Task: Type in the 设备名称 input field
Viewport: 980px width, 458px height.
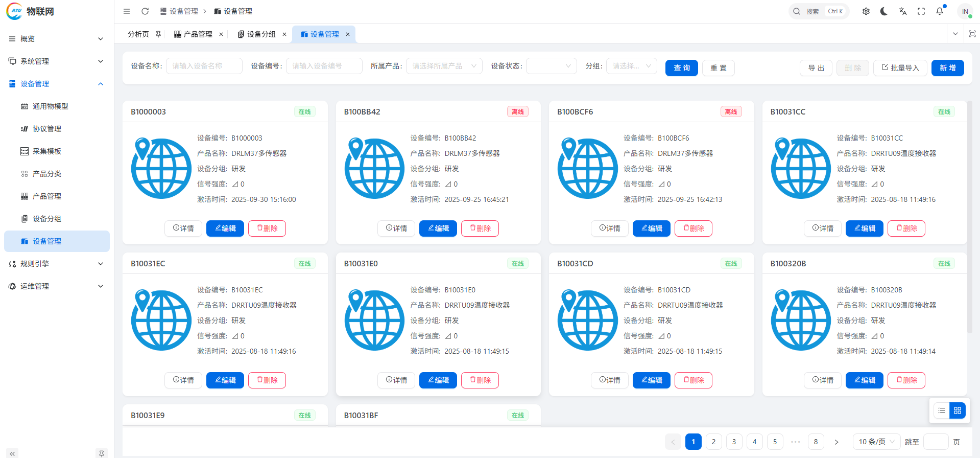Action: click(x=204, y=66)
